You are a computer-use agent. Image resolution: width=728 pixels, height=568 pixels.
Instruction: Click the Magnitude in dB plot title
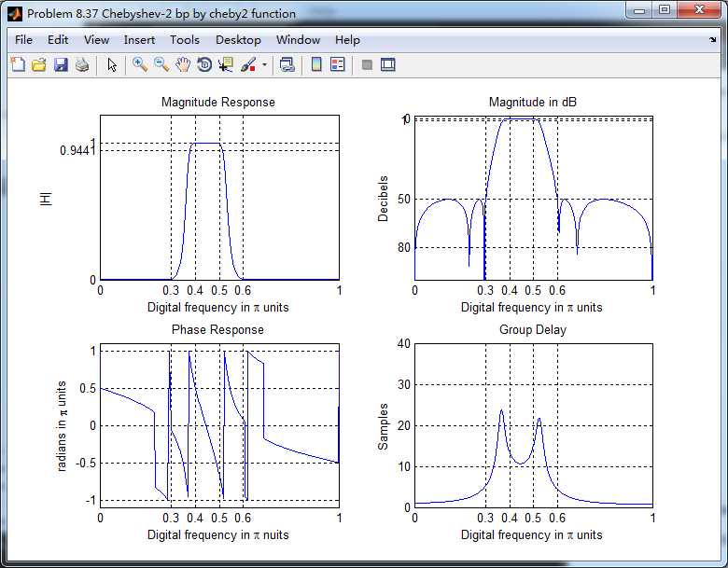[533, 102]
